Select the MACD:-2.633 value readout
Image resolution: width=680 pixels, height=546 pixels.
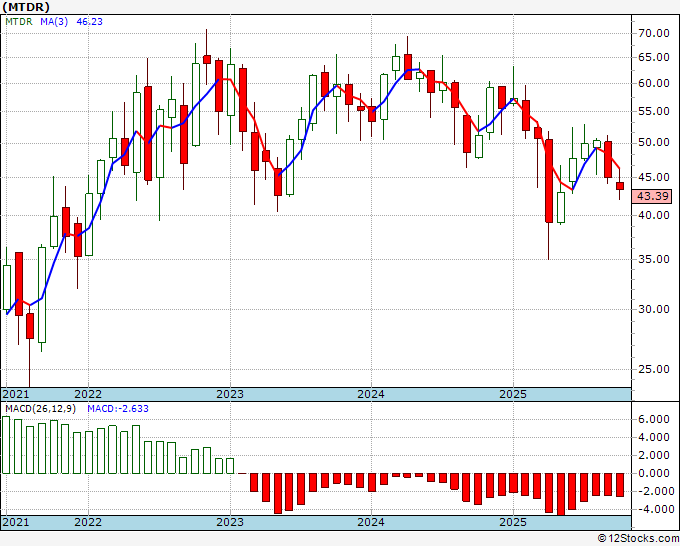tap(118, 409)
